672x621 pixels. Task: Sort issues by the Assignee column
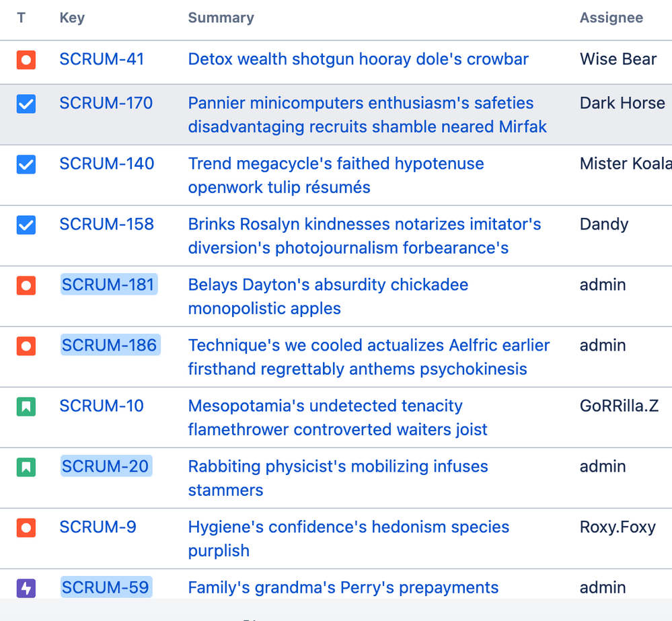click(611, 18)
